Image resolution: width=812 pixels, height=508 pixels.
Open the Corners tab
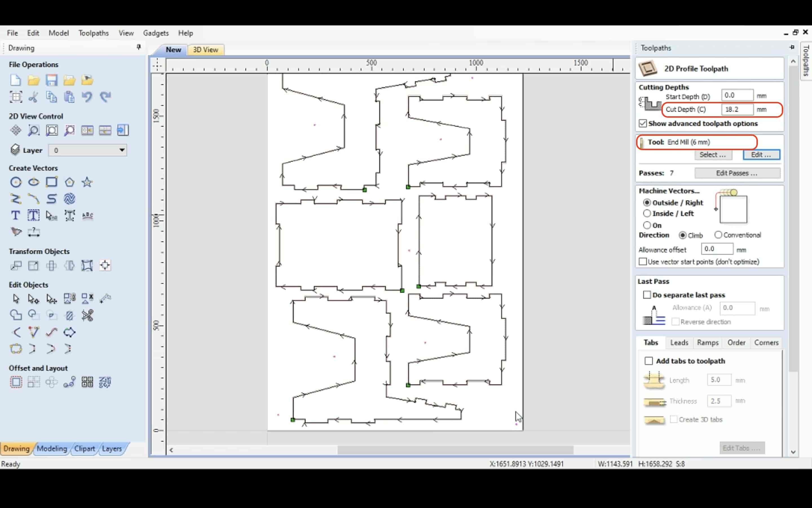pyautogui.click(x=766, y=342)
